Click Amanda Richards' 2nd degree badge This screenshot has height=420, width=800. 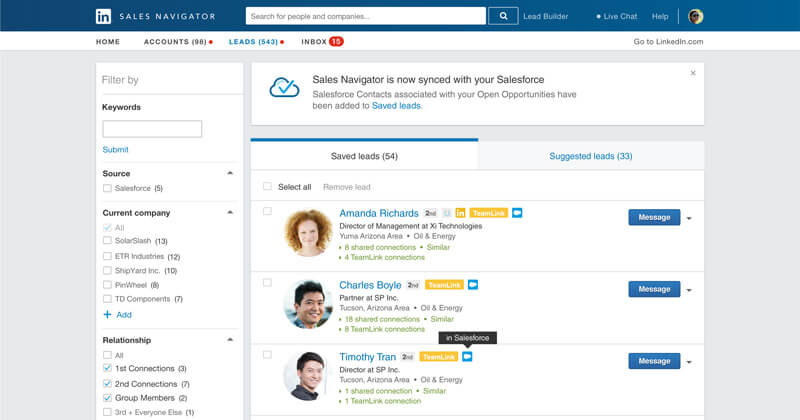(x=430, y=213)
